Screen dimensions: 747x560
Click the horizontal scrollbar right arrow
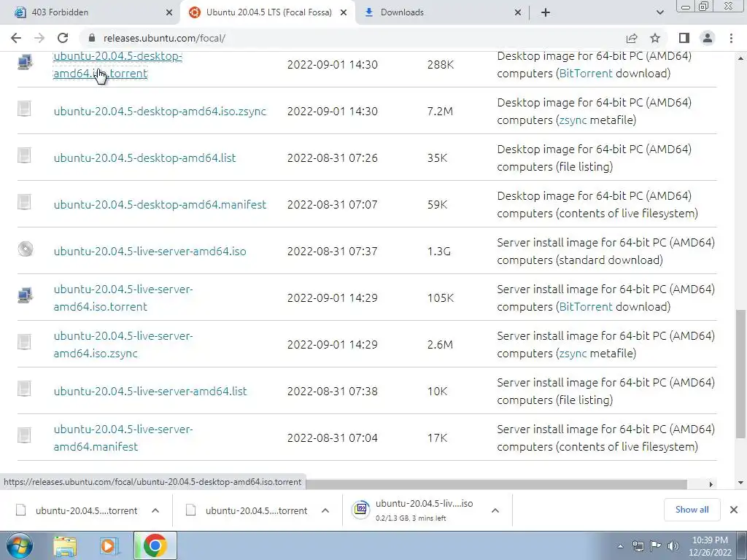tap(711, 484)
